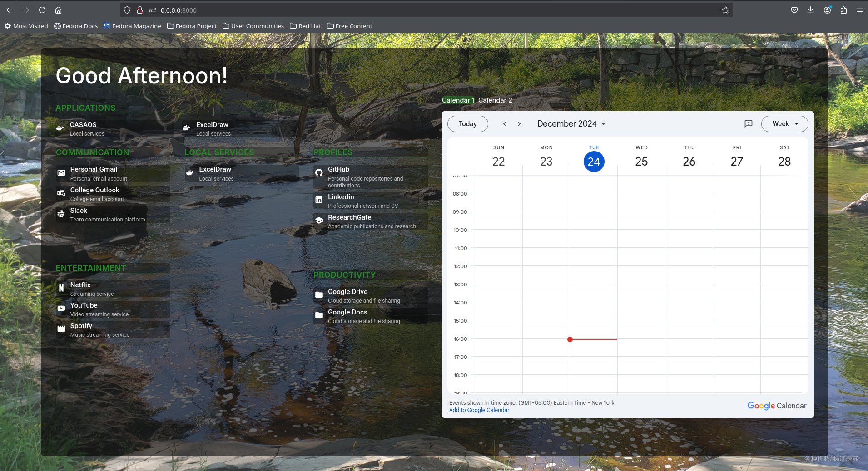Viewport: 868px width, 471px height.
Task: Switch to the Calendar 1 tab
Action: tap(458, 100)
